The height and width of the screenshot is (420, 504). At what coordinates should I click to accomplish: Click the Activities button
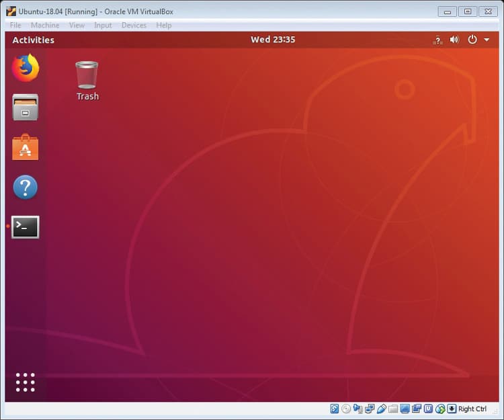[33, 40]
